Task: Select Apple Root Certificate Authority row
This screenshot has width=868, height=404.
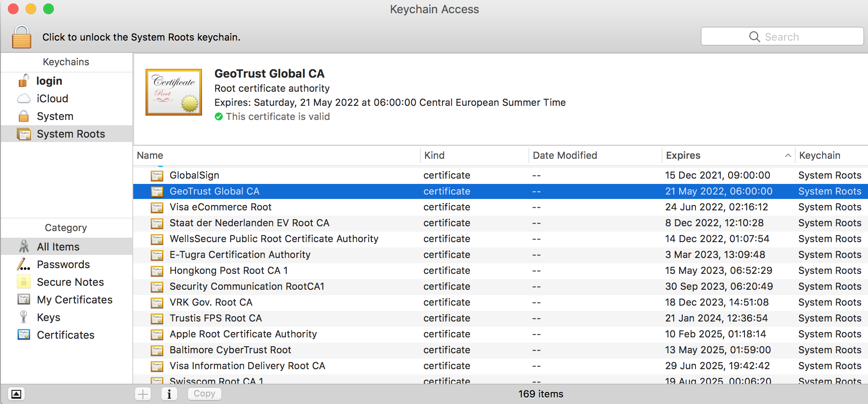Action: (501, 334)
